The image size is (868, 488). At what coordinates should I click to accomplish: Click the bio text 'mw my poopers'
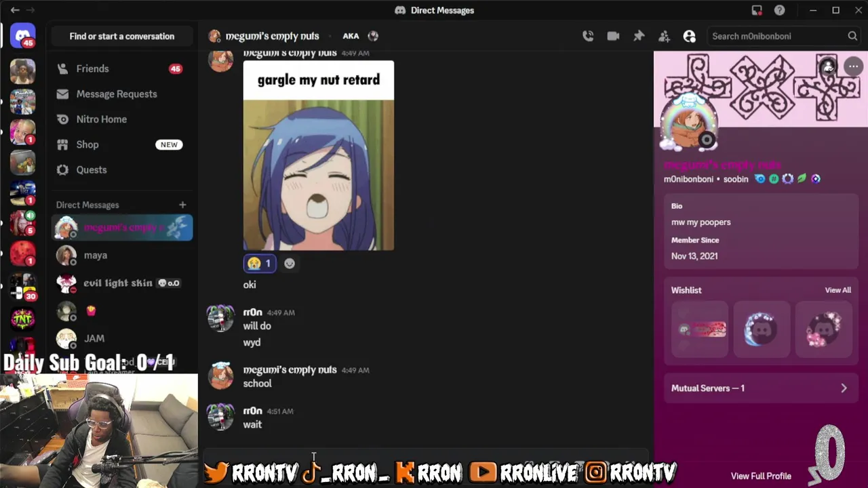click(701, 222)
